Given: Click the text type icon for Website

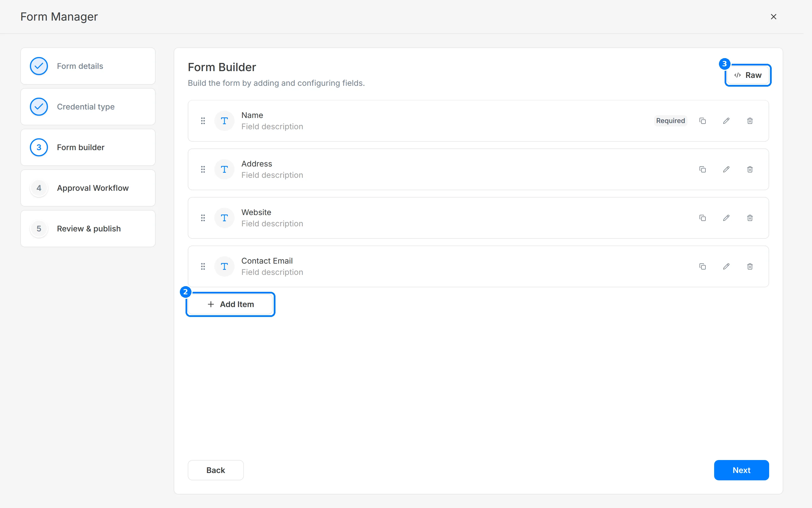Looking at the screenshot, I should pos(224,218).
